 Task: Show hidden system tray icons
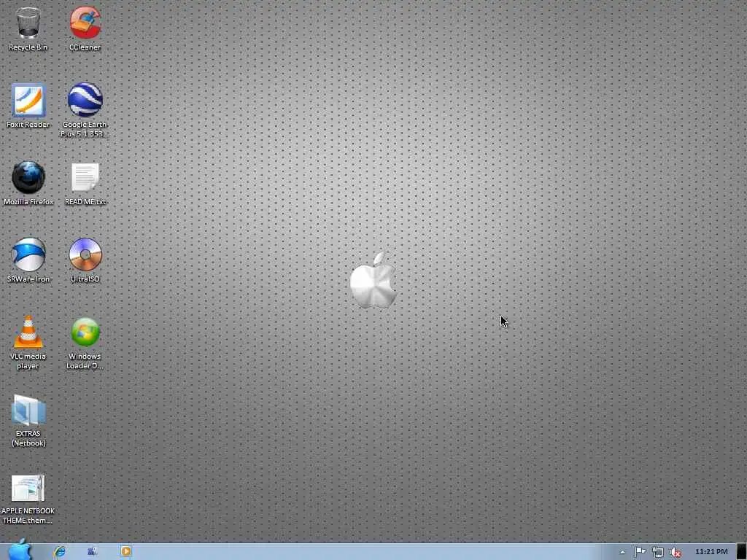[x=622, y=553]
